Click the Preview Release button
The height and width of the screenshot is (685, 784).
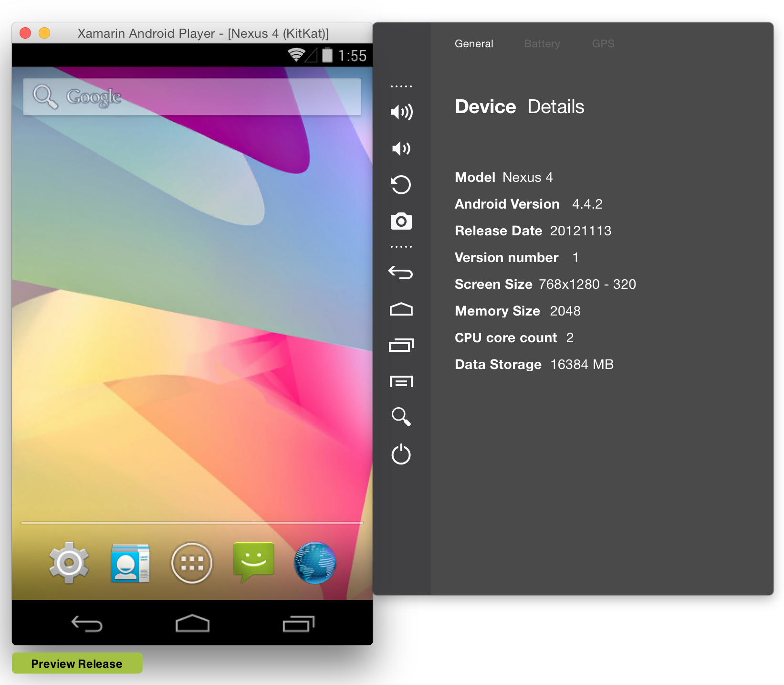pos(77,664)
